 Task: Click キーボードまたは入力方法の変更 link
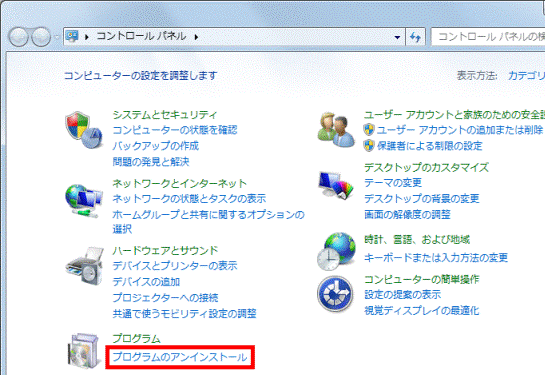point(436,258)
